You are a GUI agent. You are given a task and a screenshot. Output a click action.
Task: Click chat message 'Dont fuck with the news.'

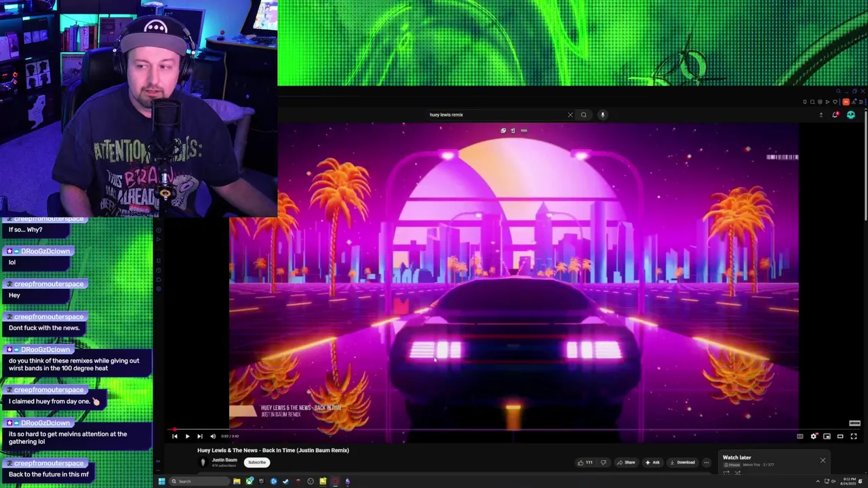point(44,328)
